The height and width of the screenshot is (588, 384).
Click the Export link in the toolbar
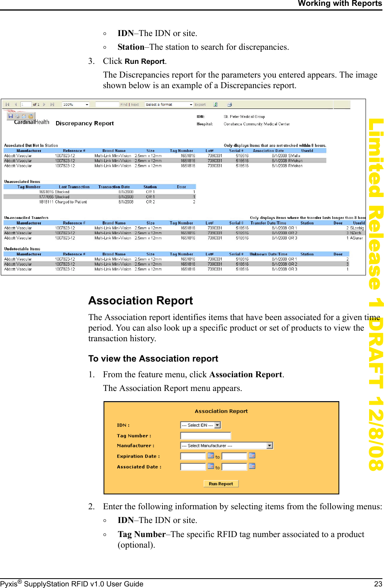(200, 105)
